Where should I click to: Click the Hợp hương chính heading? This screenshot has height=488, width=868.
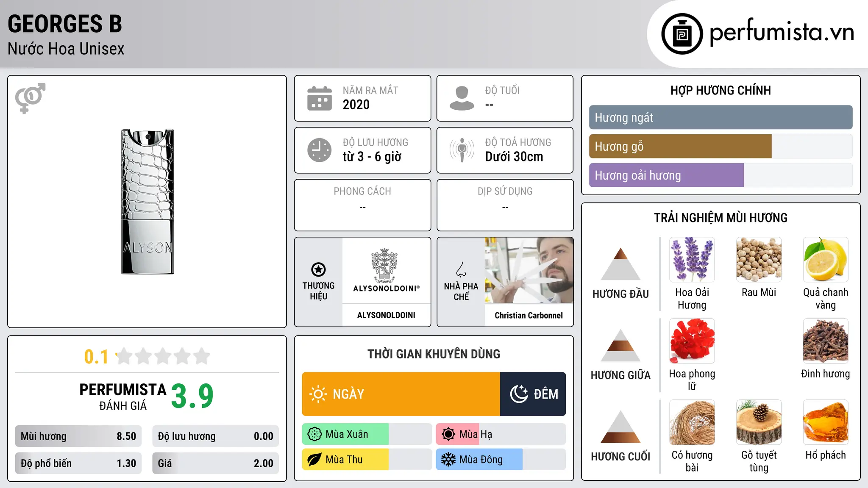tap(721, 90)
